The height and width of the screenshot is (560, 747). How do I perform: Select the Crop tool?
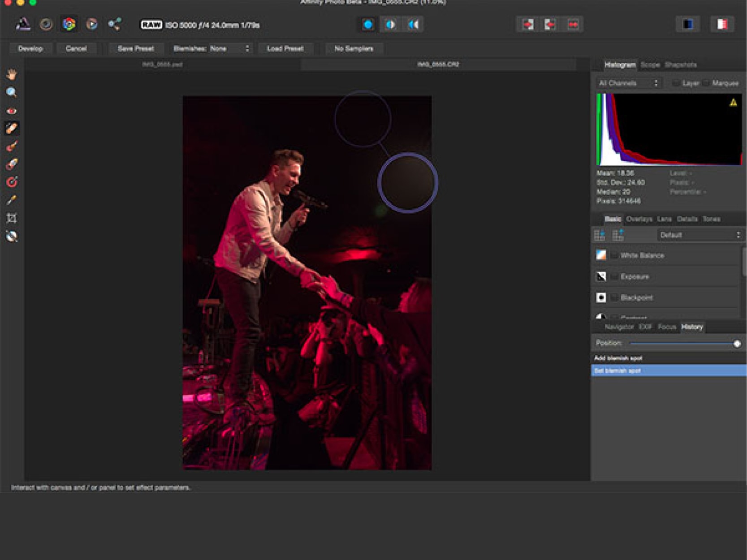click(12, 218)
